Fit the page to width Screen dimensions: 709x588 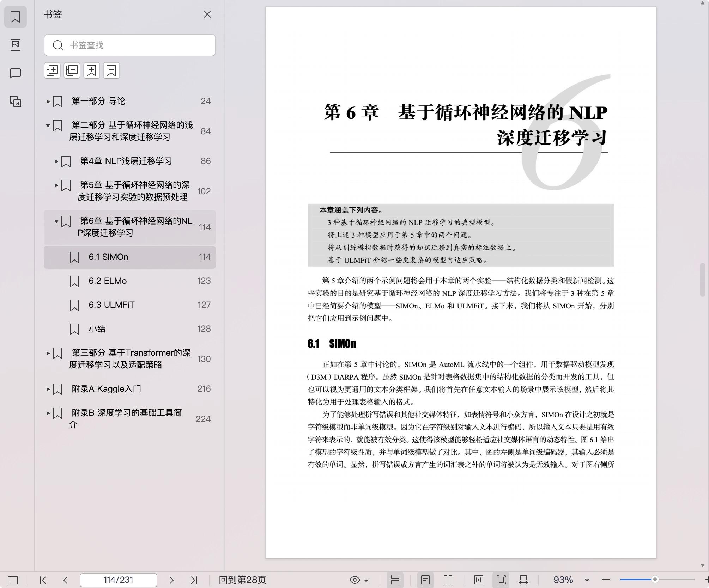click(523, 580)
